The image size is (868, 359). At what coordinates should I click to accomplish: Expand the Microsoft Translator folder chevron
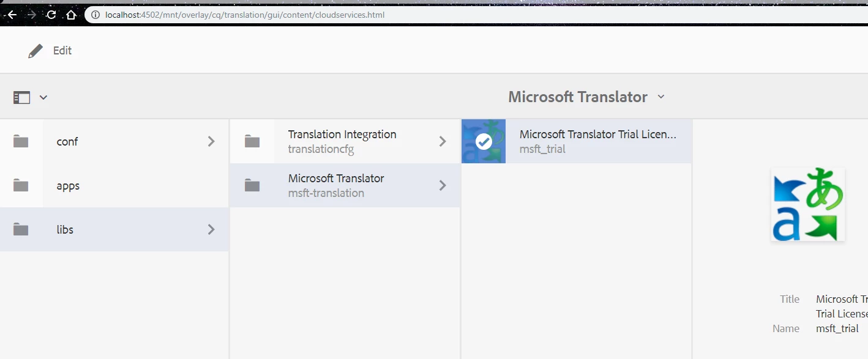(x=443, y=185)
